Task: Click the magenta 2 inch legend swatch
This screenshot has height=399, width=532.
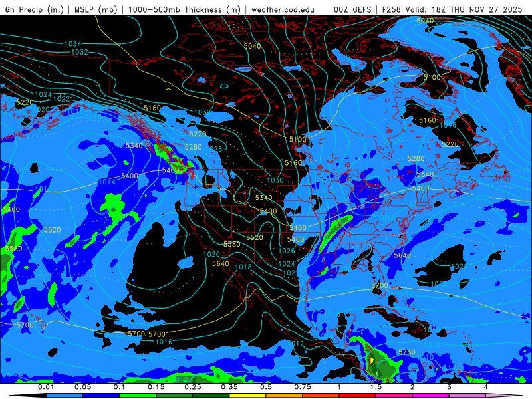Action: click(x=430, y=396)
